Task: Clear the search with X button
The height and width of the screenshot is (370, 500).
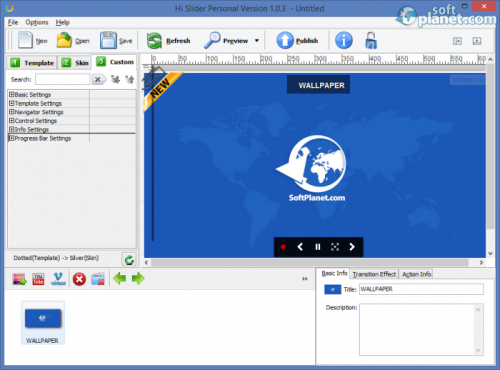Action: pyautogui.click(x=98, y=79)
